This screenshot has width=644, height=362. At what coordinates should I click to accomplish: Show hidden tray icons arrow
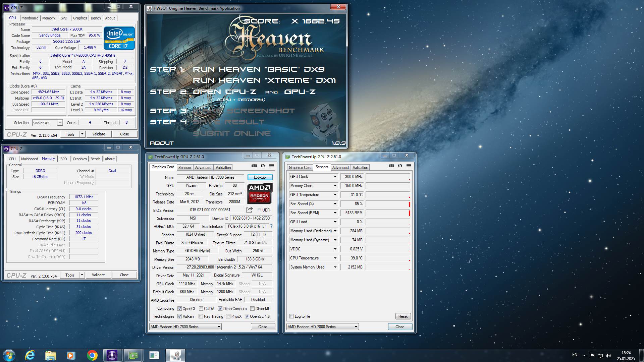pyautogui.click(x=584, y=355)
